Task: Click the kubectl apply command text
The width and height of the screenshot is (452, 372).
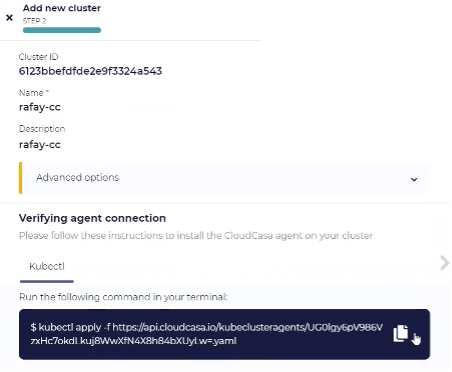Action: pos(207,334)
